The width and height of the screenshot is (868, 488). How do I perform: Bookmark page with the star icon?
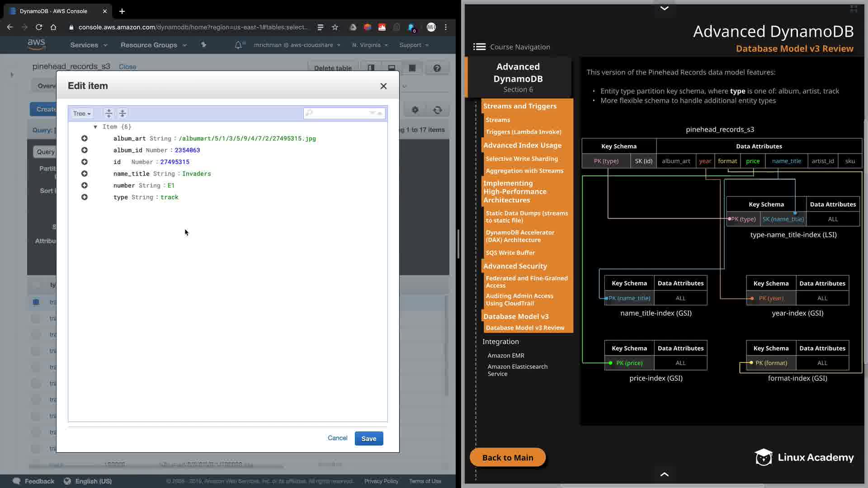335,27
